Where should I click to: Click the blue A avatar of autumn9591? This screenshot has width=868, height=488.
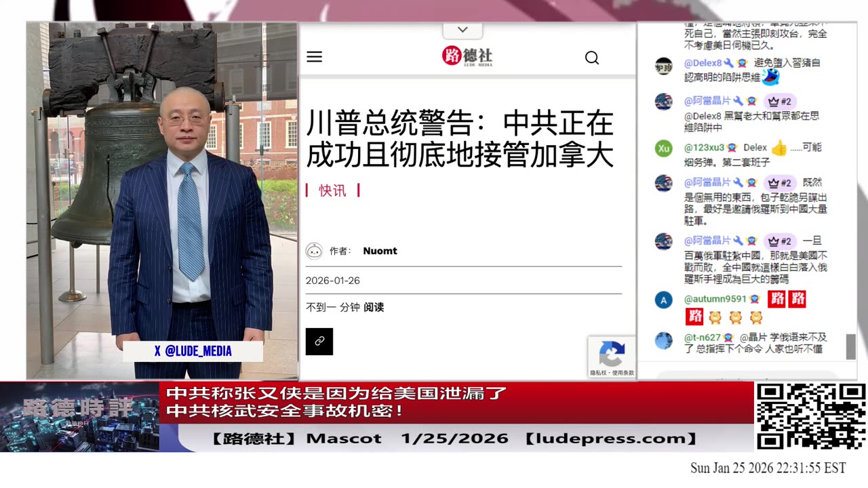(x=664, y=300)
